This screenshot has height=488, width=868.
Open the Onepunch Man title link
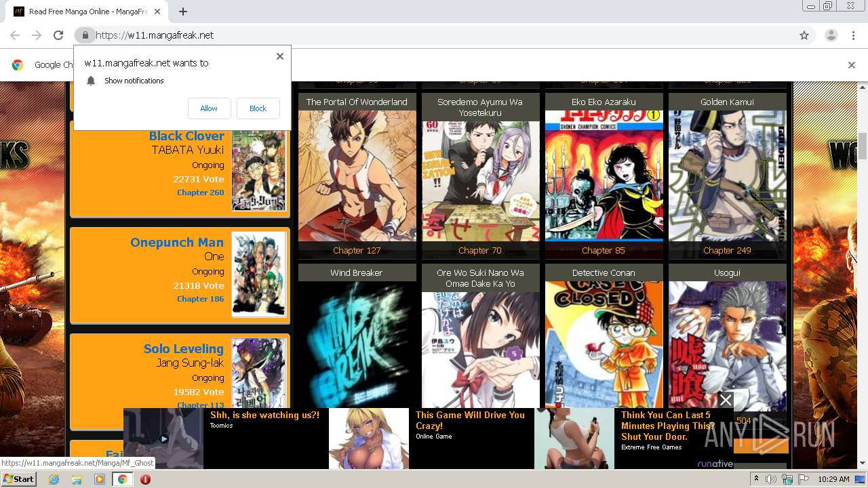[x=177, y=242]
